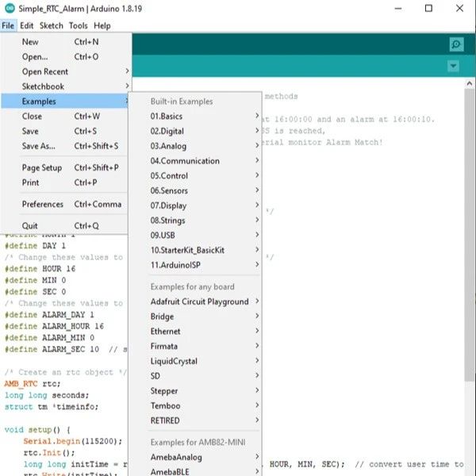Choose Print in the File menu
Screen dimensions: 476x476
(65, 182)
